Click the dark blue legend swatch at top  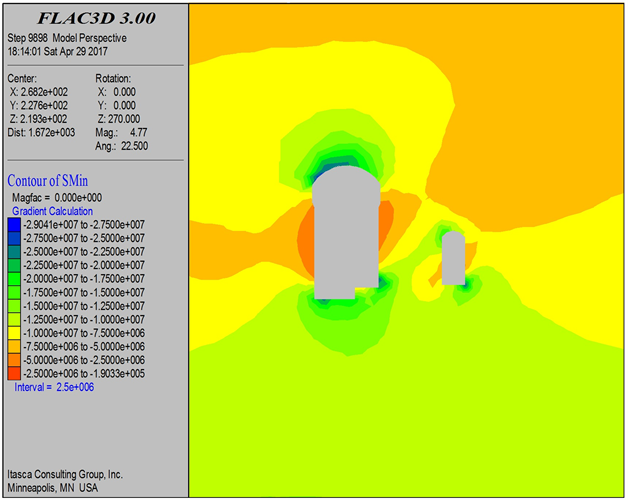[x=15, y=225]
